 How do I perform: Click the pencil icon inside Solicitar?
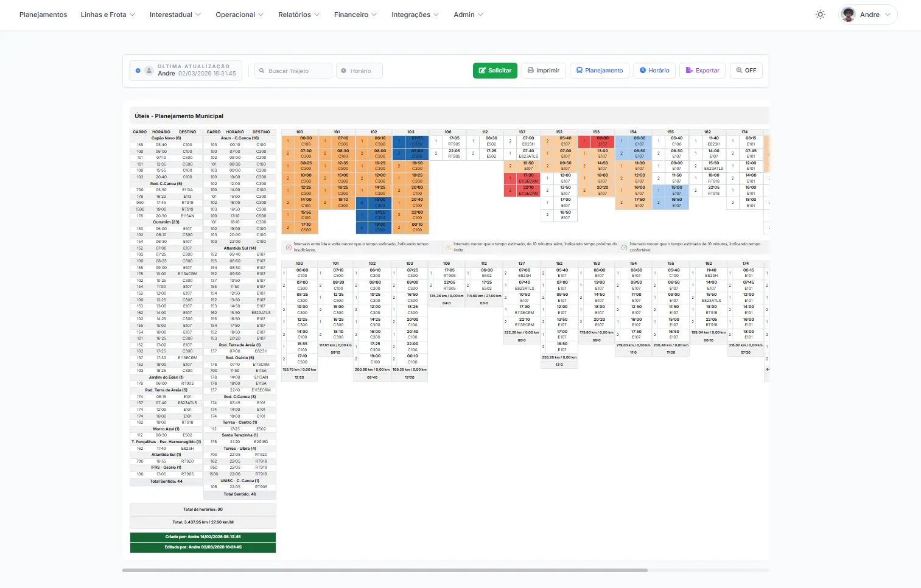(x=483, y=70)
